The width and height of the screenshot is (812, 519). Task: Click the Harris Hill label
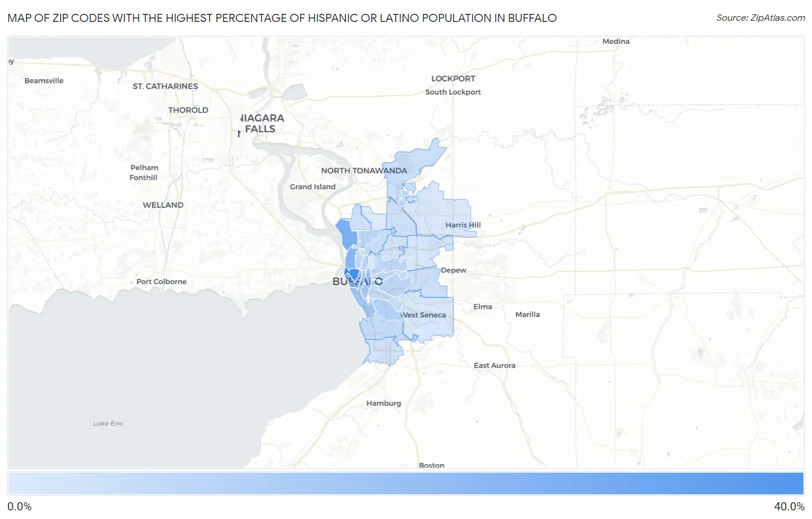coord(463,225)
